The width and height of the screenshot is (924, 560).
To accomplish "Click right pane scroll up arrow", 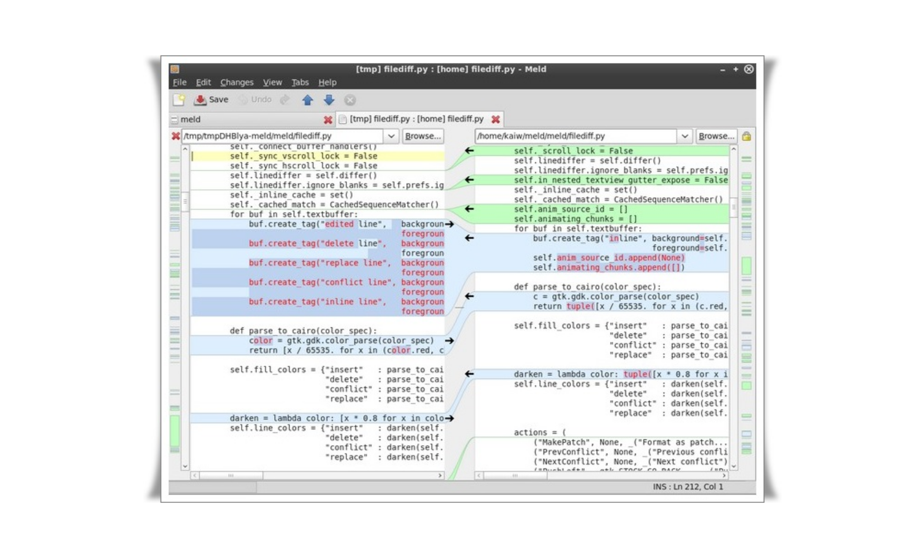I will (734, 149).
